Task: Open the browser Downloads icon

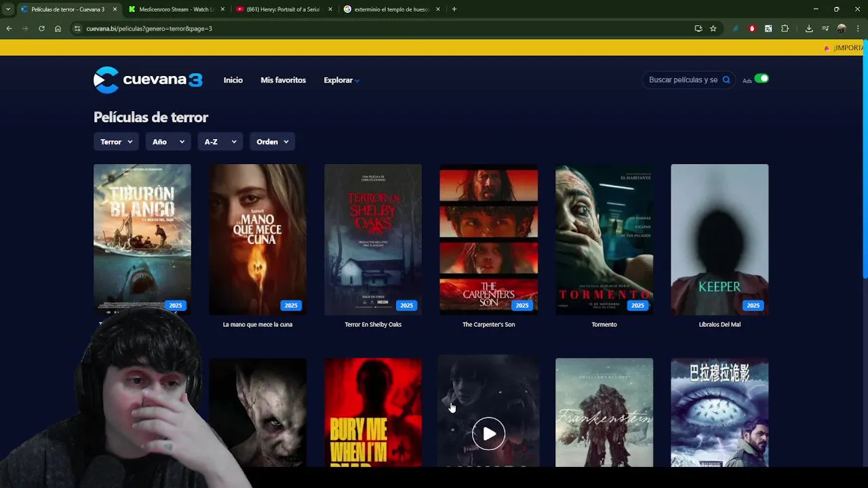Action: [x=809, y=28]
